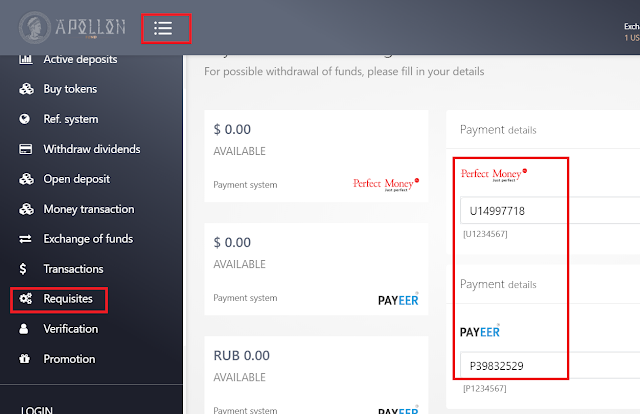
Task: Click the Payeer wallet number input field
Action: 550,365
